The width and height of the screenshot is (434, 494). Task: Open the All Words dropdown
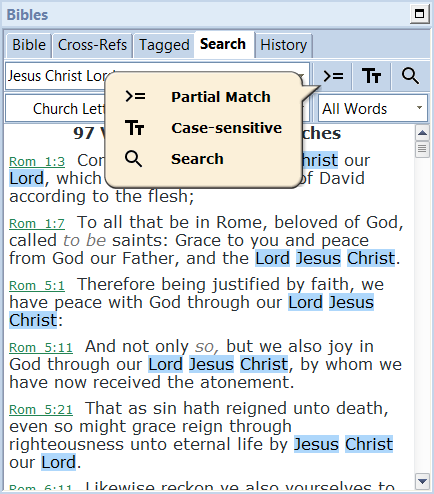coord(373,109)
